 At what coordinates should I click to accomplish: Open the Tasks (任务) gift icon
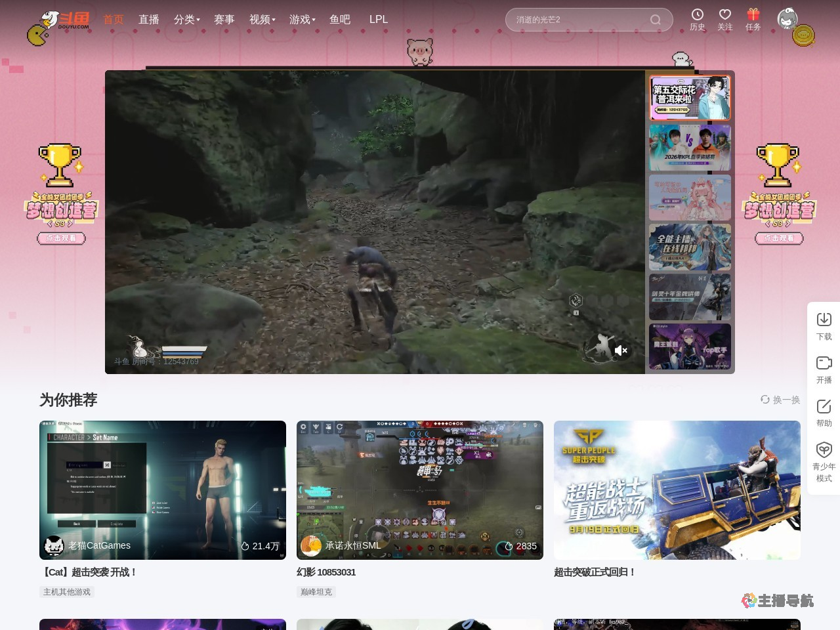click(x=753, y=15)
